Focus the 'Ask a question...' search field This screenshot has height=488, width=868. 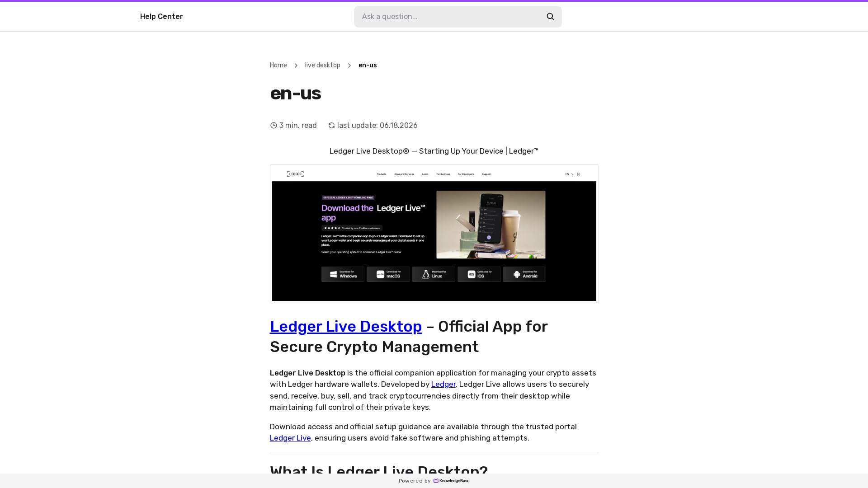pyautogui.click(x=458, y=17)
